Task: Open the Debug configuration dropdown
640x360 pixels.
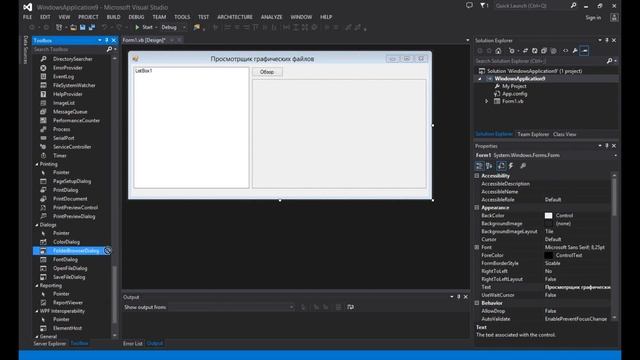Action: 184,27
